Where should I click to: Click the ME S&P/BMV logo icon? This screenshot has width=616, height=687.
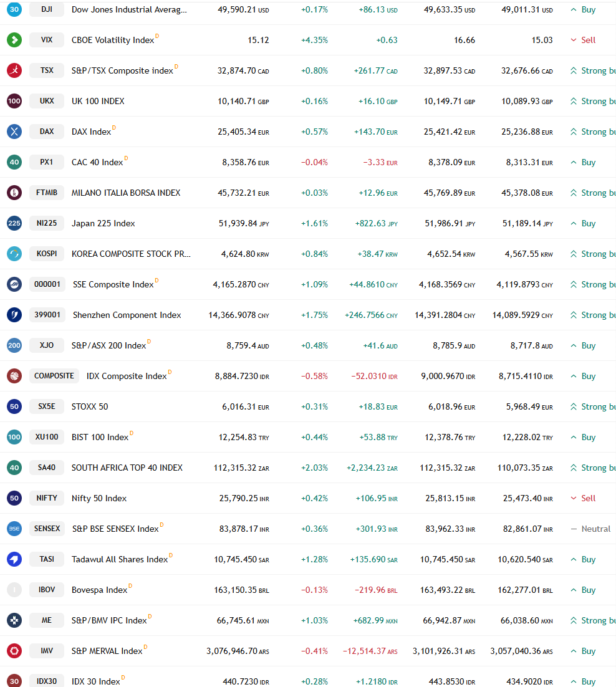tap(14, 620)
